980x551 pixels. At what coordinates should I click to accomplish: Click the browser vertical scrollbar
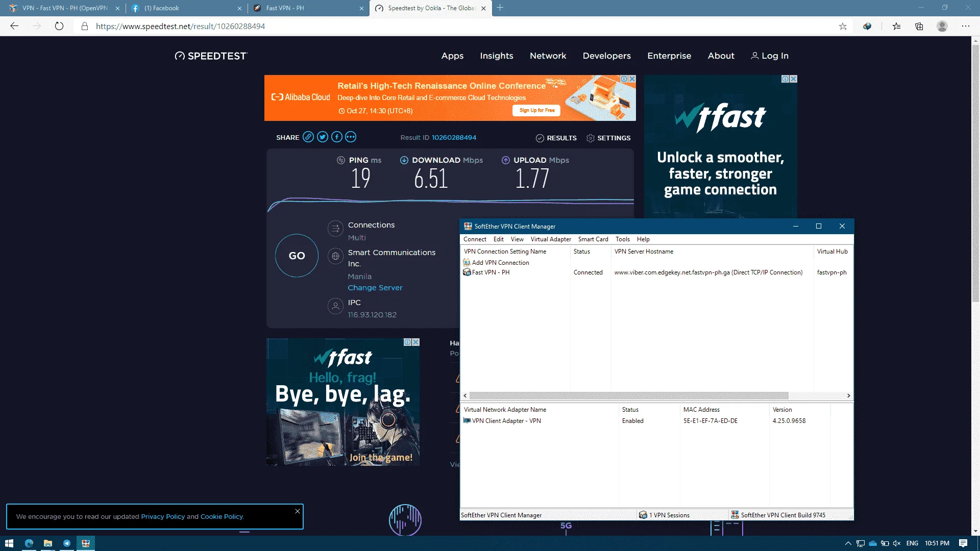tap(975, 173)
